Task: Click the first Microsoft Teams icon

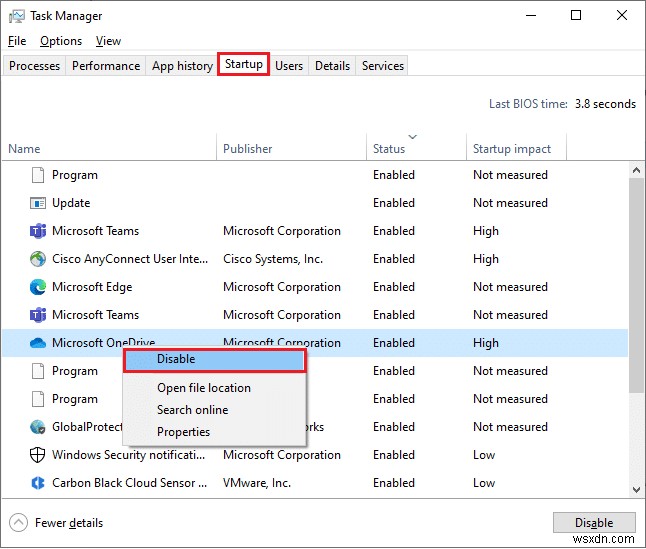Action: (37, 231)
